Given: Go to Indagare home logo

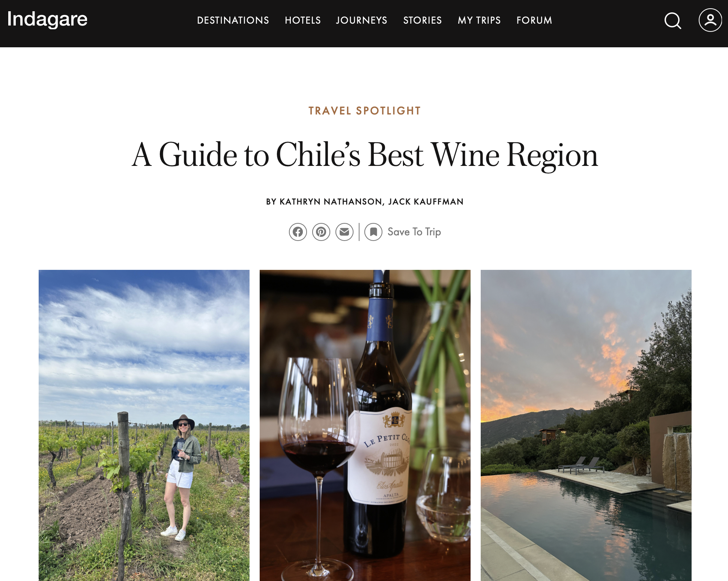Looking at the screenshot, I should [x=47, y=19].
